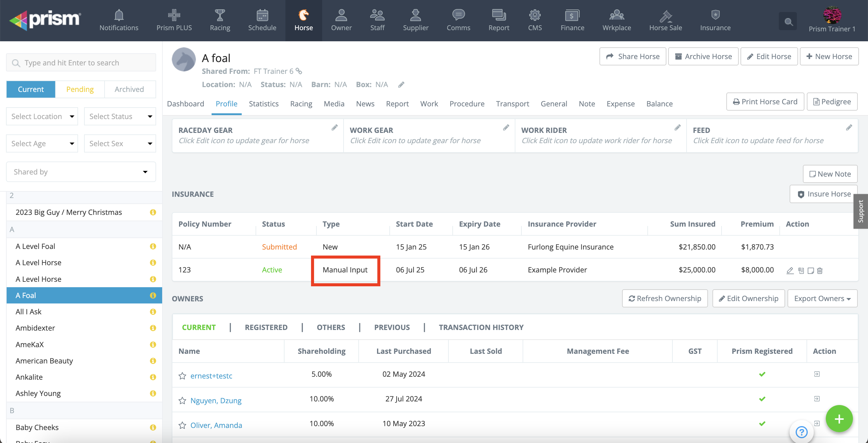Expand Export Owners dropdown
Viewport: 868px width, 443px height.
(x=822, y=298)
